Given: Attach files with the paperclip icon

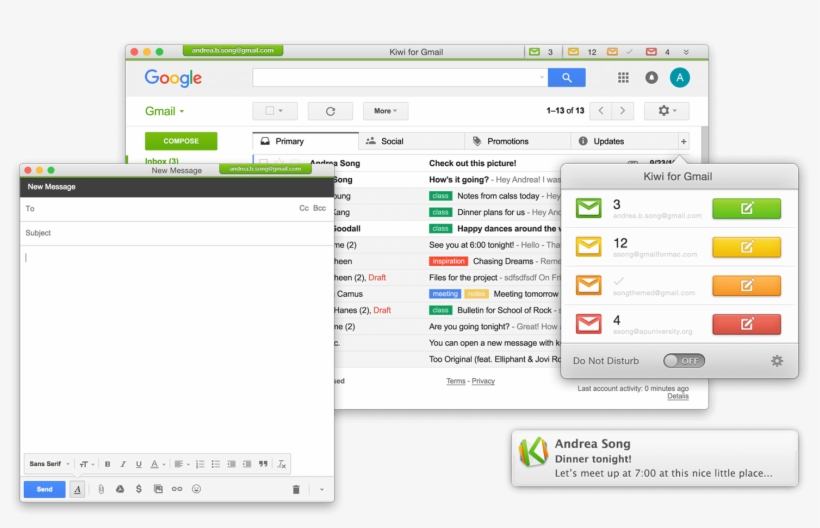Looking at the screenshot, I should tap(101, 489).
